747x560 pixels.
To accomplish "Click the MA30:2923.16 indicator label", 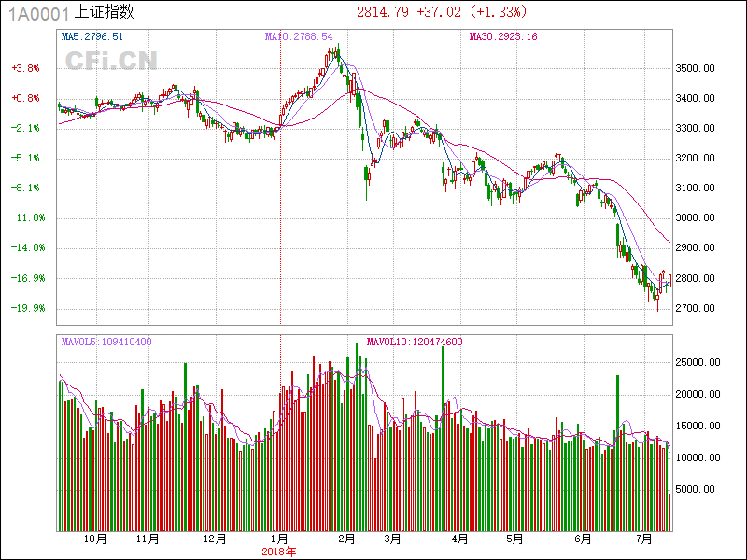I will tap(502, 37).
